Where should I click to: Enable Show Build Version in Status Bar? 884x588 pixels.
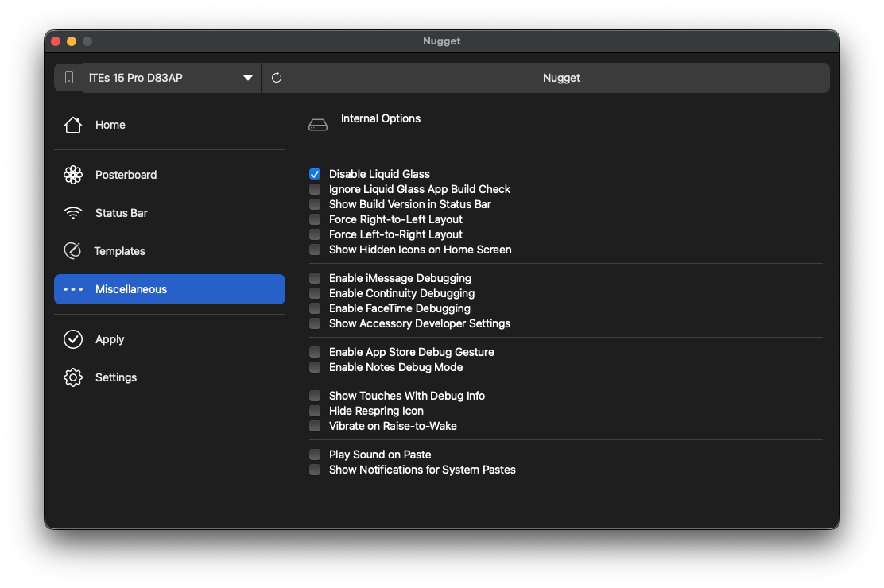pos(315,204)
